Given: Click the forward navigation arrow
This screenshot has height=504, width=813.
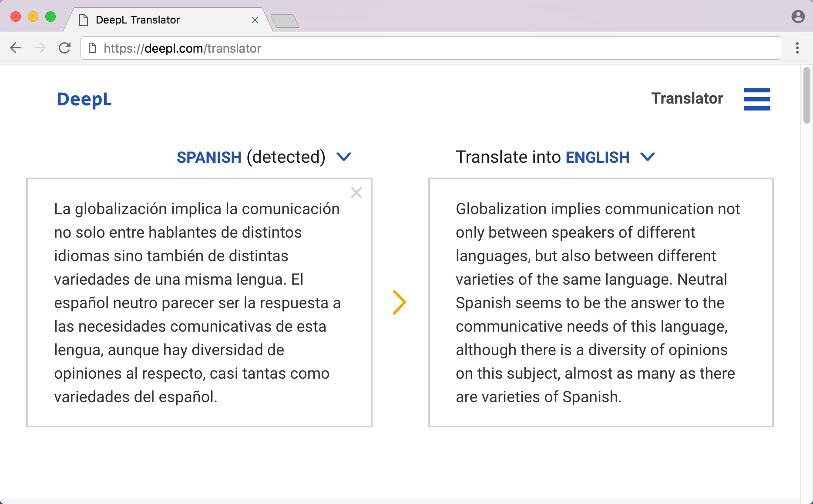Looking at the screenshot, I should click(40, 48).
